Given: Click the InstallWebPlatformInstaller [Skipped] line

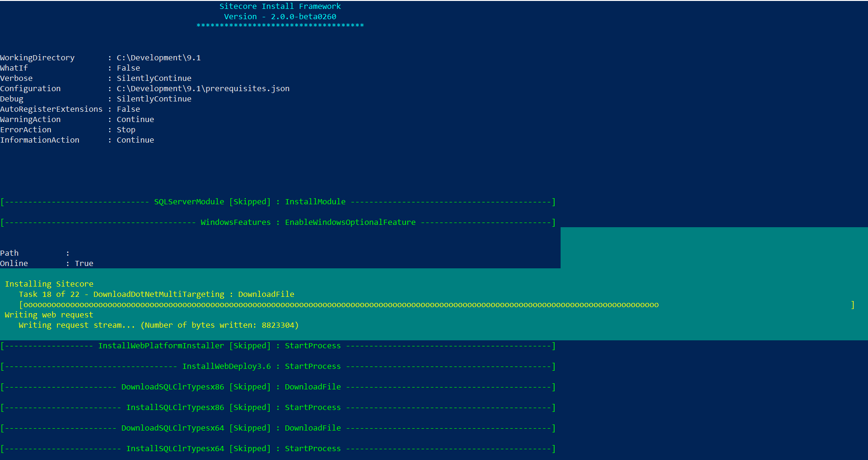Looking at the screenshot, I should [278, 346].
